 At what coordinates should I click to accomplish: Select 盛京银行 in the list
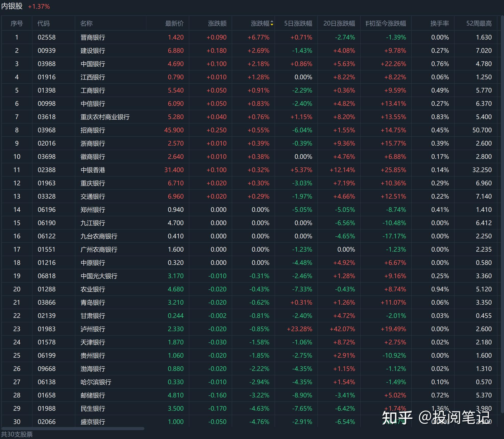point(93,422)
